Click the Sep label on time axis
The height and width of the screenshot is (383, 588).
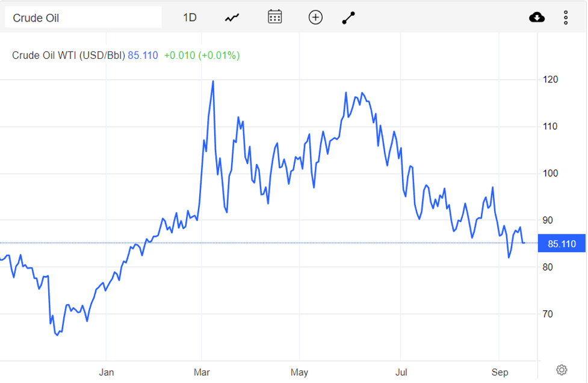click(500, 372)
